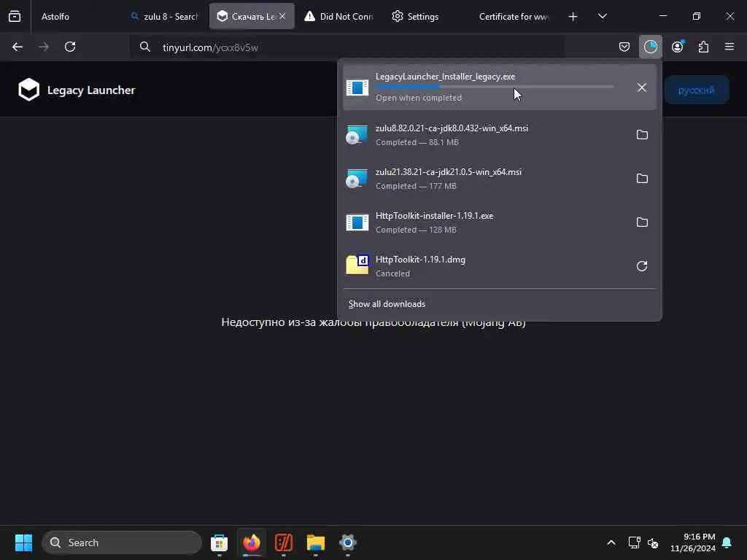This screenshot has width=747, height=560.
Task: Open Microsoft Store from taskbar
Action: 219,542
